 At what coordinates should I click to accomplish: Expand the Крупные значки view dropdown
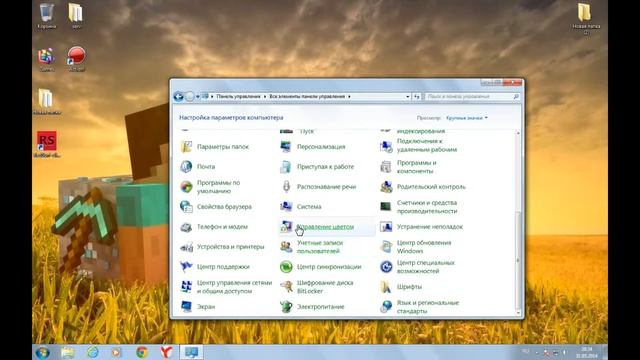467,118
